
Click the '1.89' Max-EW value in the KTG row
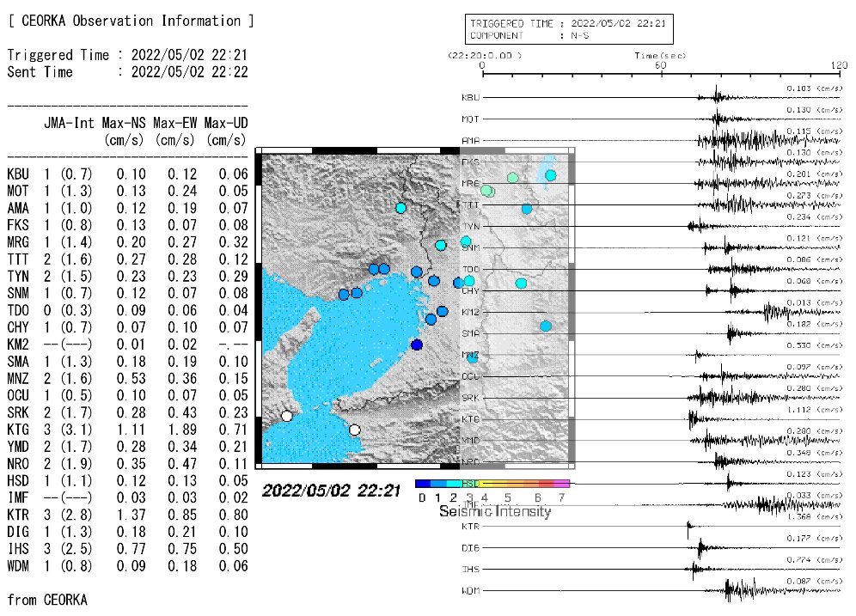pyautogui.click(x=182, y=430)
